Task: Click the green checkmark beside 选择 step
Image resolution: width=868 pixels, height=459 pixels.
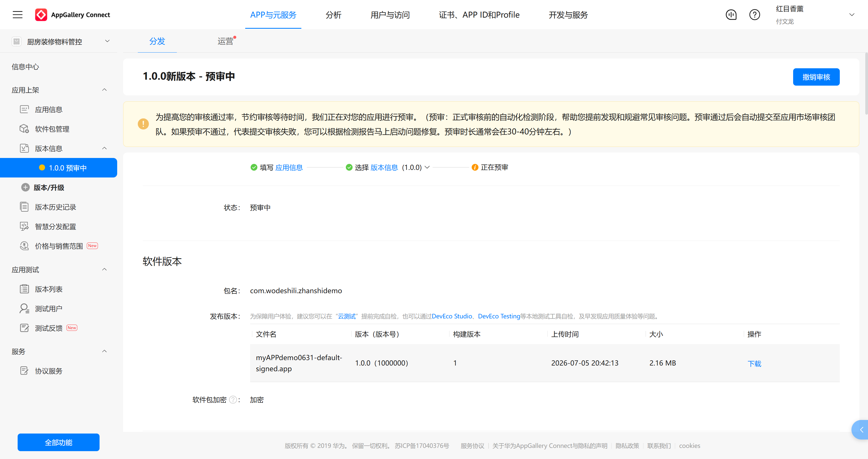Action: [x=349, y=167]
